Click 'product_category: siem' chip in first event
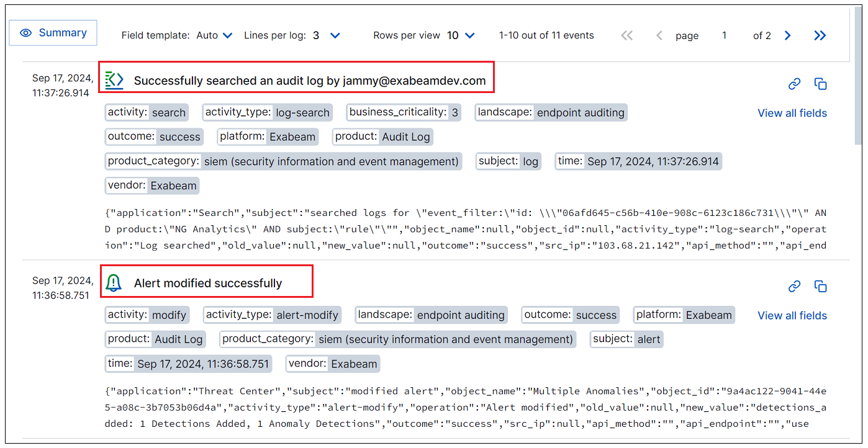 (x=283, y=161)
